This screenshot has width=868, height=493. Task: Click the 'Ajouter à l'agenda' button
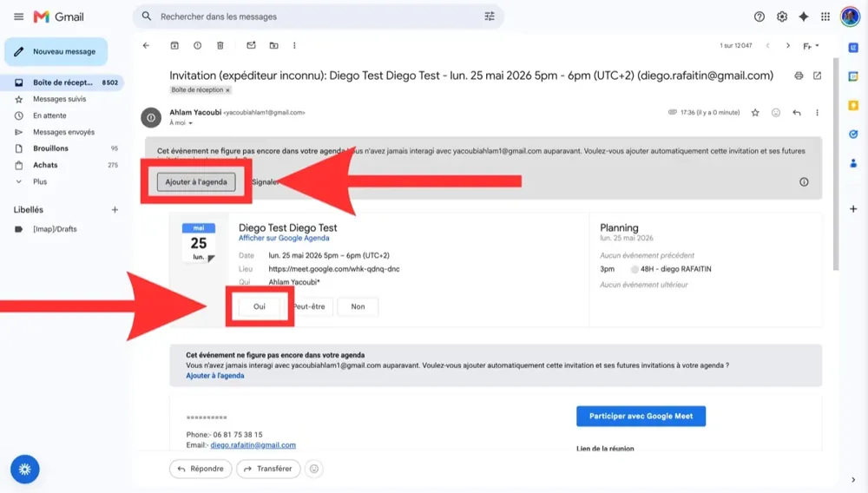point(196,181)
